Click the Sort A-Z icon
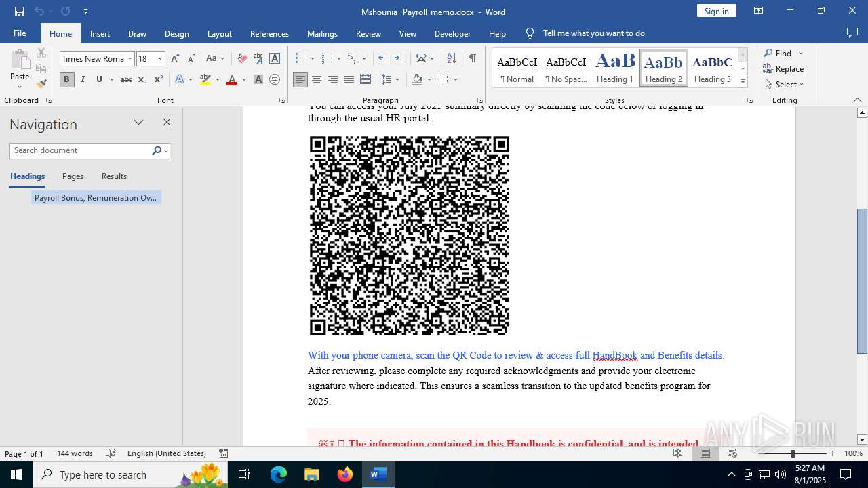868x488 pixels. coord(452,58)
